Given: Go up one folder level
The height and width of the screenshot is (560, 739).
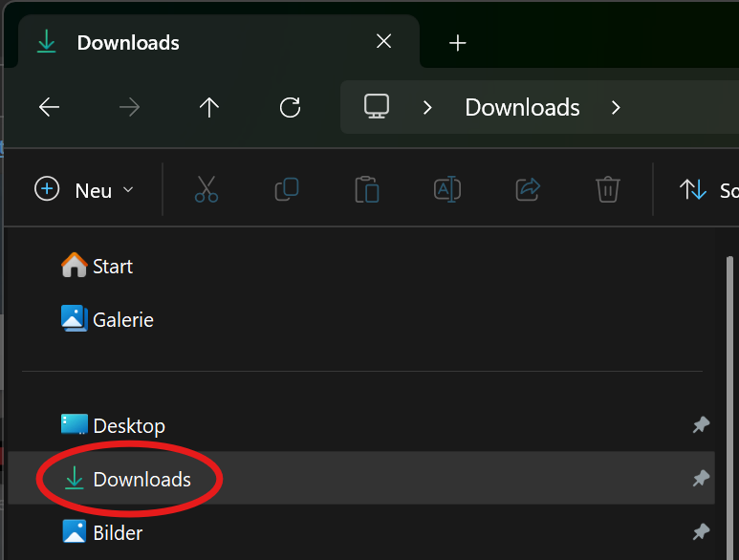Looking at the screenshot, I should click(209, 107).
